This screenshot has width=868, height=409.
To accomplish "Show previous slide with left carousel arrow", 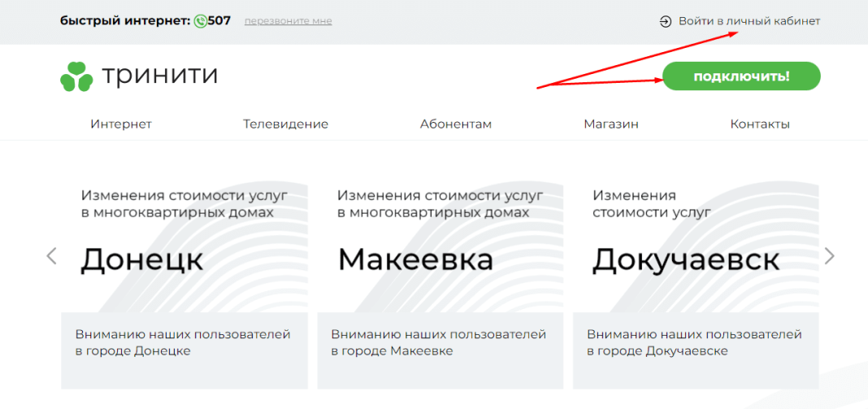I will 51,256.
